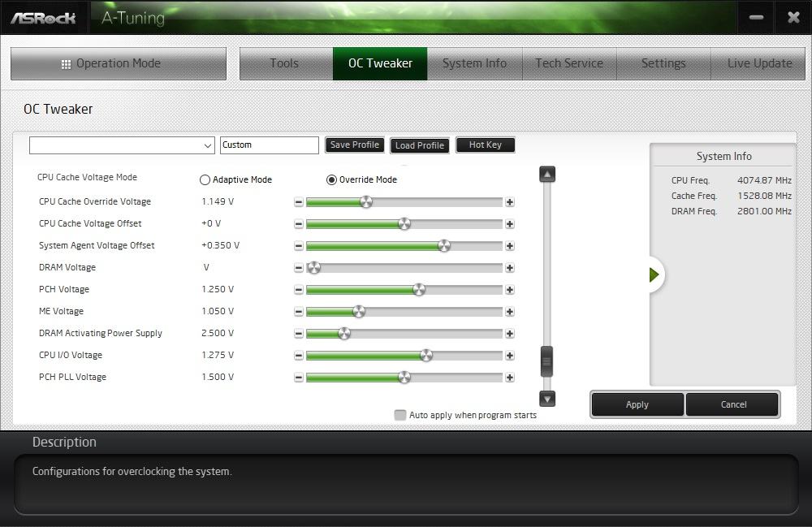Open the Hot Key button

pos(486,145)
